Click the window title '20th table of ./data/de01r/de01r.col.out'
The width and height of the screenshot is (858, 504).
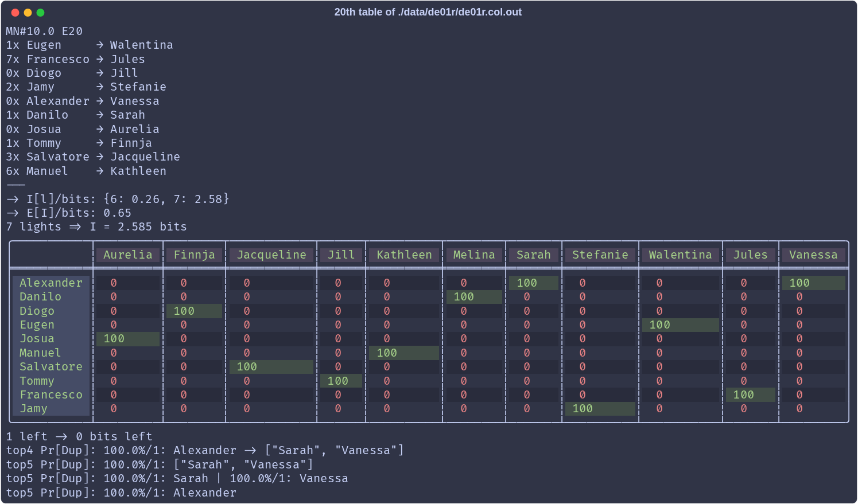tap(428, 12)
